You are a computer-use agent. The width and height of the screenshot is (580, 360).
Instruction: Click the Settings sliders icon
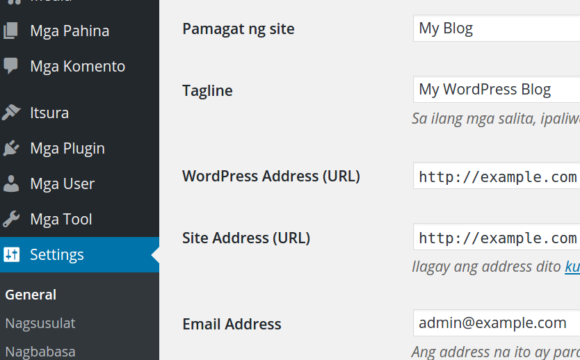11,255
